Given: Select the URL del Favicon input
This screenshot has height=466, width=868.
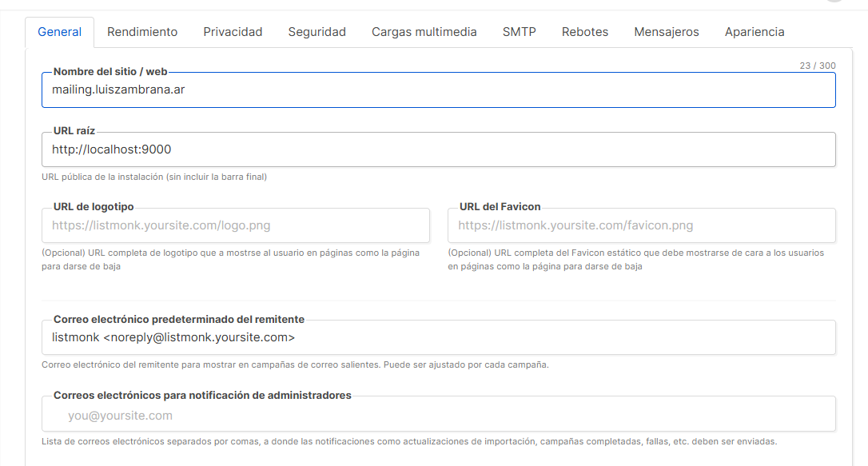Looking at the screenshot, I should point(641,225).
